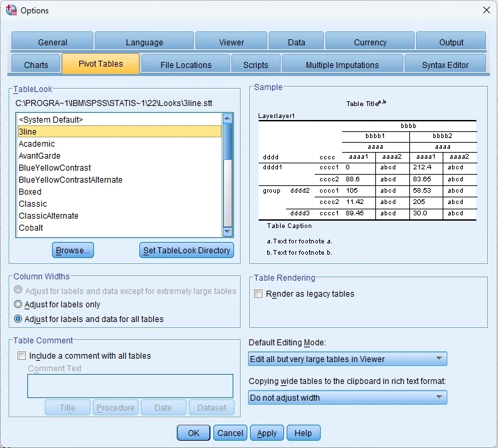Select BlueYellowContrast in the list
The width and height of the screenshot is (498, 448).
click(x=120, y=167)
